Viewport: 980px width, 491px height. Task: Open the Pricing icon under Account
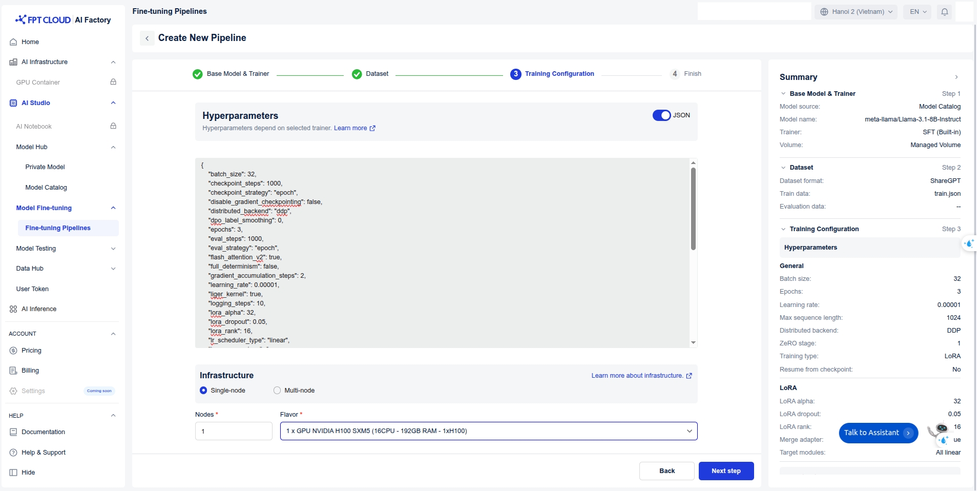coord(13,351)
